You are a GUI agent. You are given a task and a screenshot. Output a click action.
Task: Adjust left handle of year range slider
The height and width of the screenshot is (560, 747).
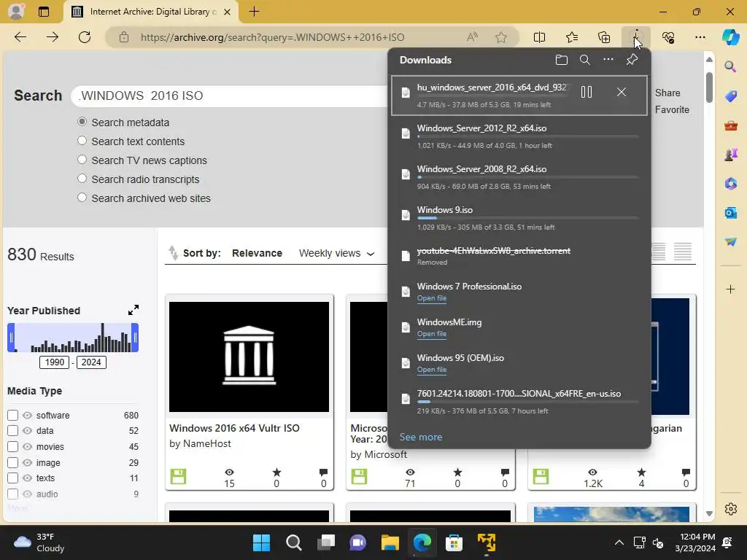pos(11,338)
